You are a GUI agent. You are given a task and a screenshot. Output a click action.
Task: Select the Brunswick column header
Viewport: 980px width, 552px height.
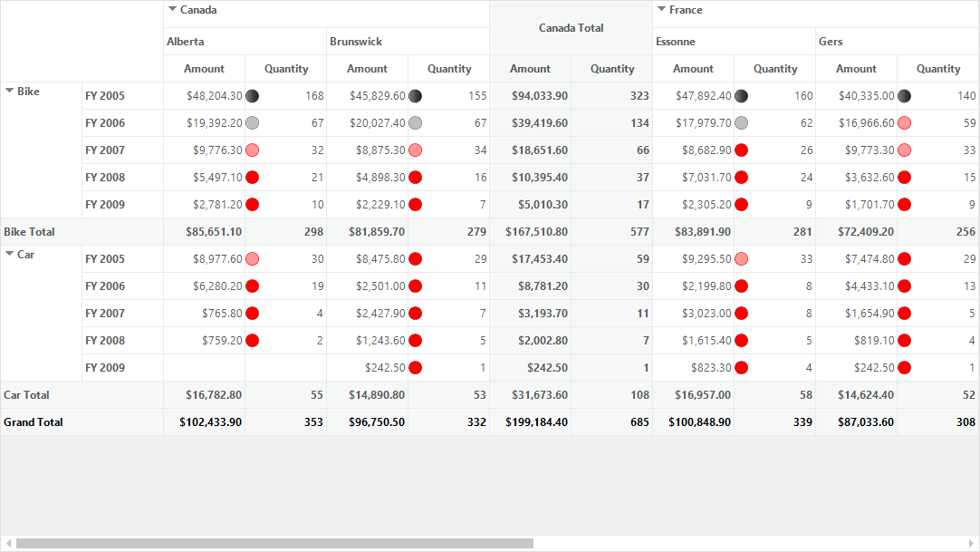pyautogui.click(x=408, y=42)
